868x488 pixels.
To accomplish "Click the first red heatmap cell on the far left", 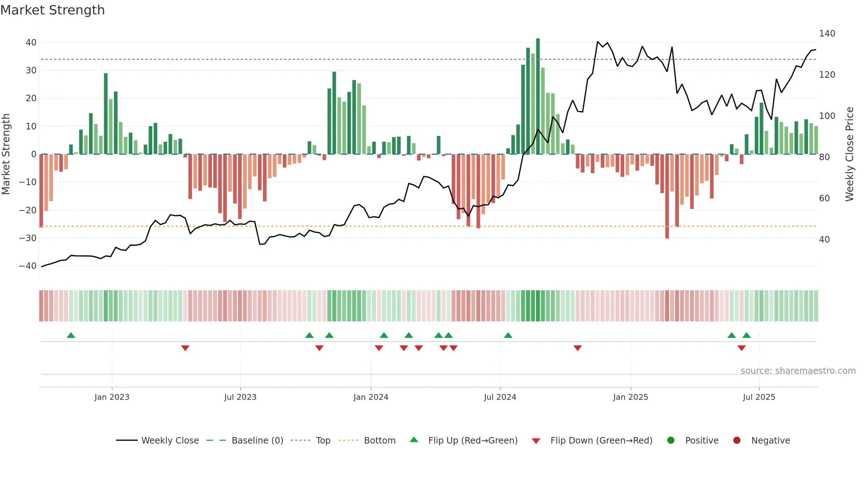I will click(41, 306).
